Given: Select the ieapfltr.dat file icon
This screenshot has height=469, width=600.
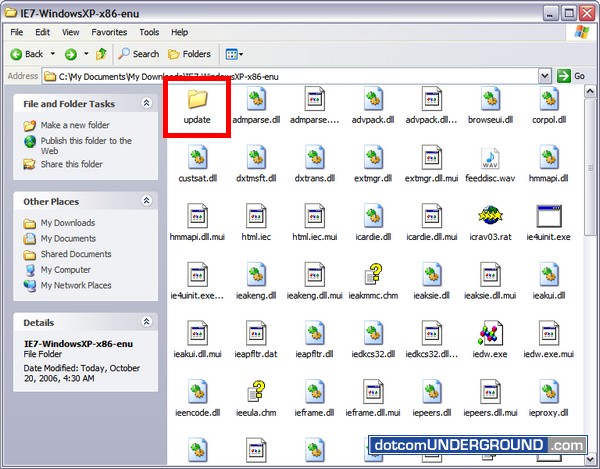Looking at the screenshot, I should coord(256,333).
